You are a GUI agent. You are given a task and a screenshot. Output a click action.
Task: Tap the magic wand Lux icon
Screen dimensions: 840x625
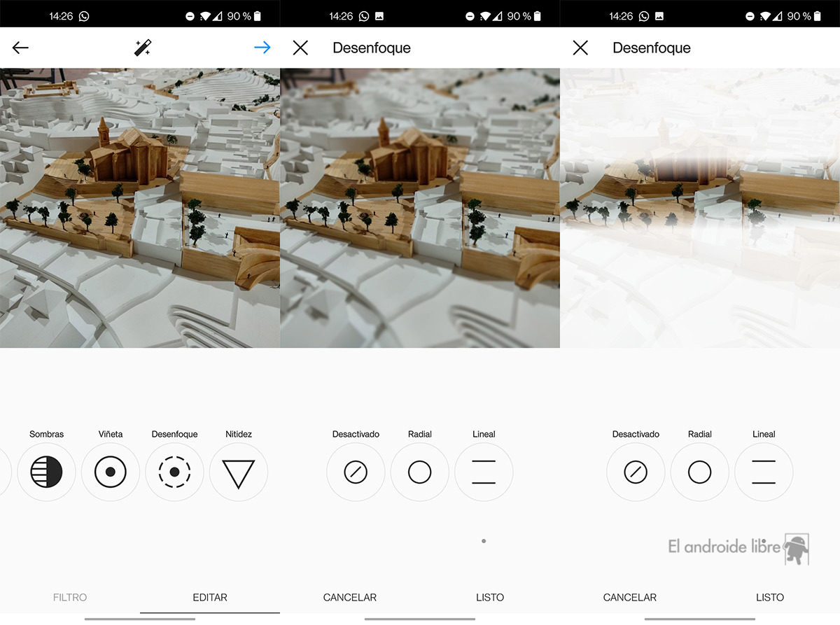[143, 48]
